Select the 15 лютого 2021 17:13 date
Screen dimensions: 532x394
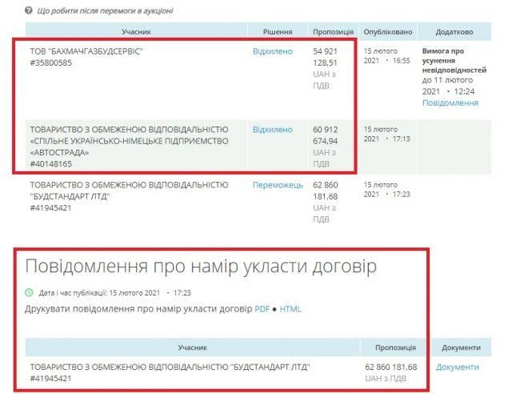pos(386,134)
